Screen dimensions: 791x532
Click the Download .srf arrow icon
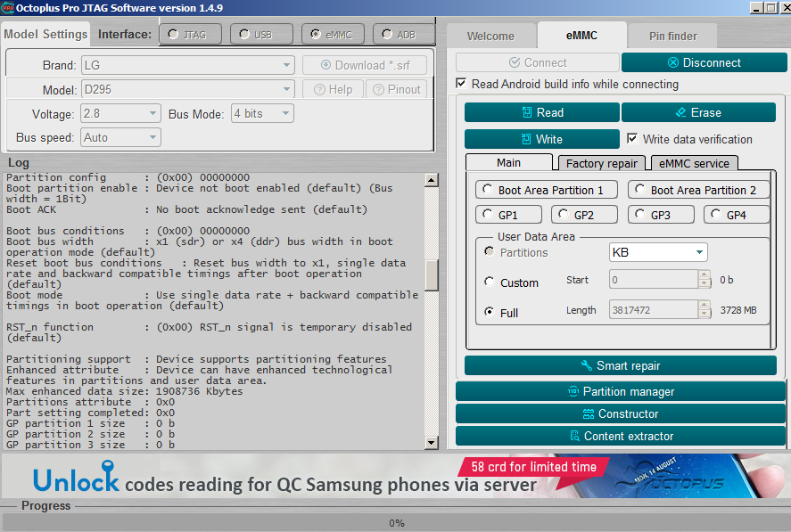click(x=325, y=65)
